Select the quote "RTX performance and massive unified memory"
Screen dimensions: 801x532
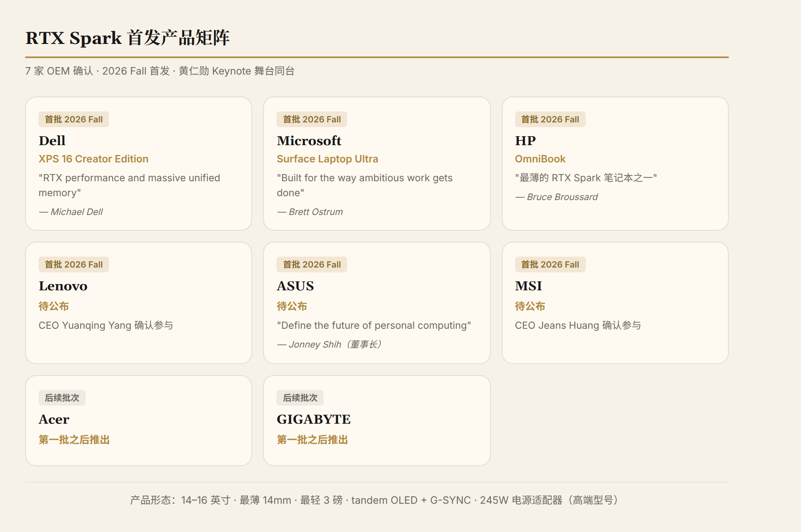pyautogui.click(x=129, y=185)
